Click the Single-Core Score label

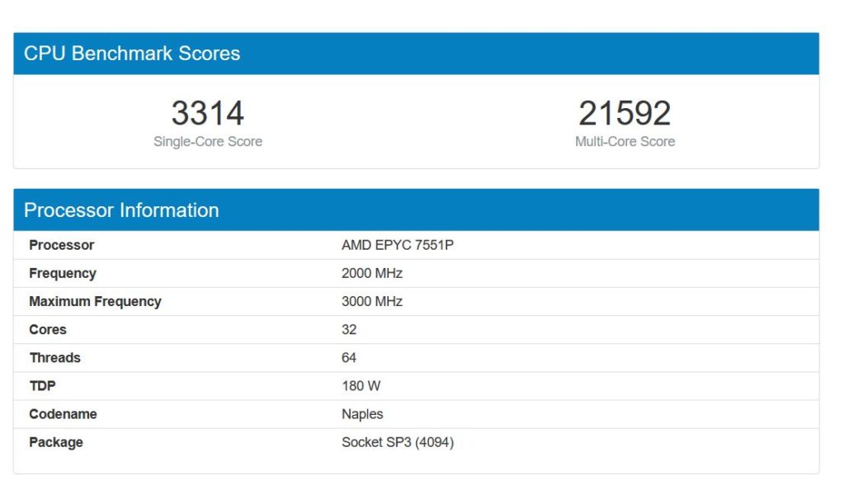[208, 142]
